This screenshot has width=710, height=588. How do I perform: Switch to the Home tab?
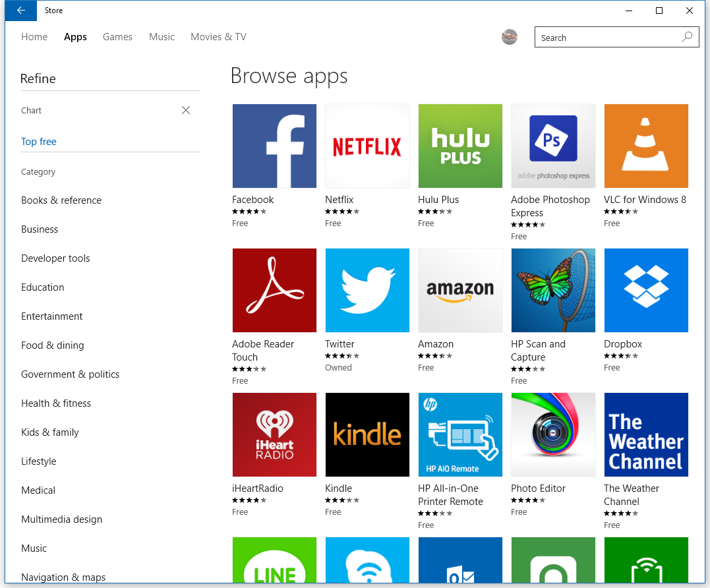(34, 37)
